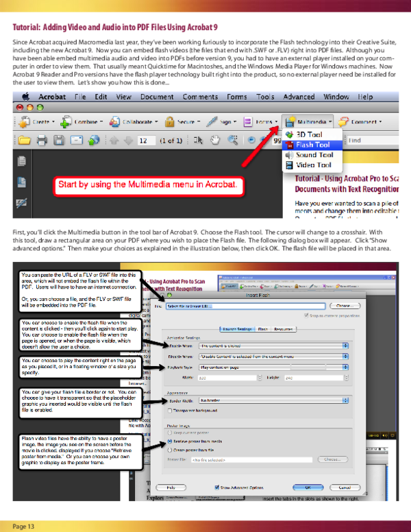Open the Acrobat application menu
Image resolution: width=411 pixels, height=532 pixels.
click(52, 97)
